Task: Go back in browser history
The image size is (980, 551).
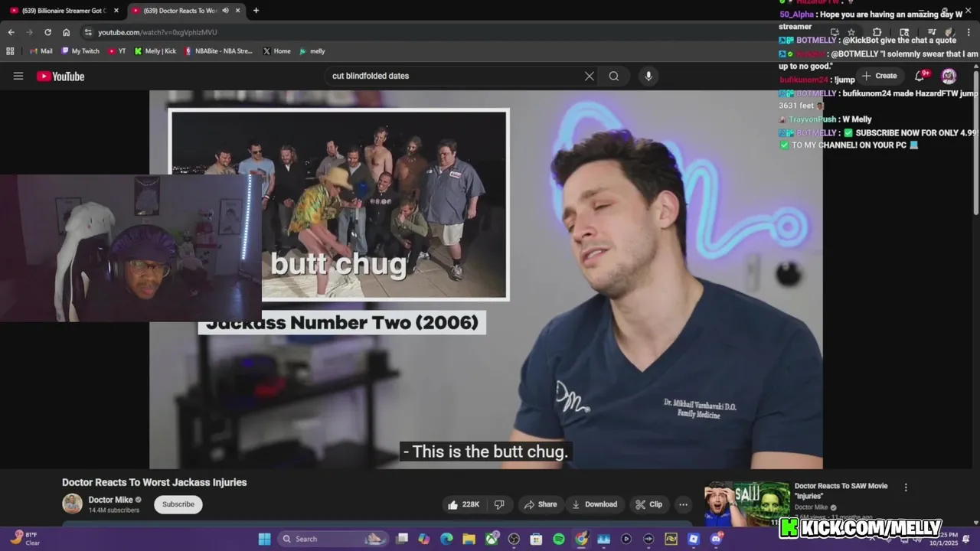Action: pyautogui.click(x=11, y=32)
